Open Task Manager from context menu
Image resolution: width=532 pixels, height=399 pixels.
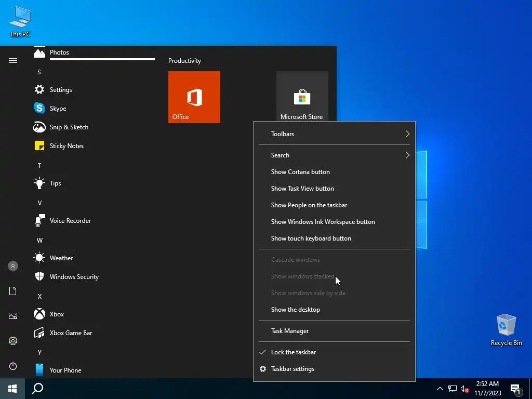pyautogui.click(x=334, y=331)
